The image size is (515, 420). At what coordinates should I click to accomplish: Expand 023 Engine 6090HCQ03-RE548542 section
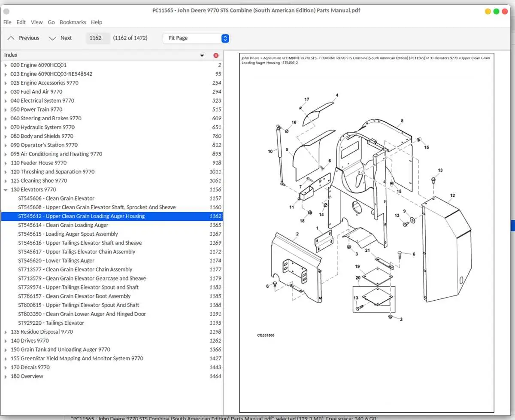click(x=6, y=74)
